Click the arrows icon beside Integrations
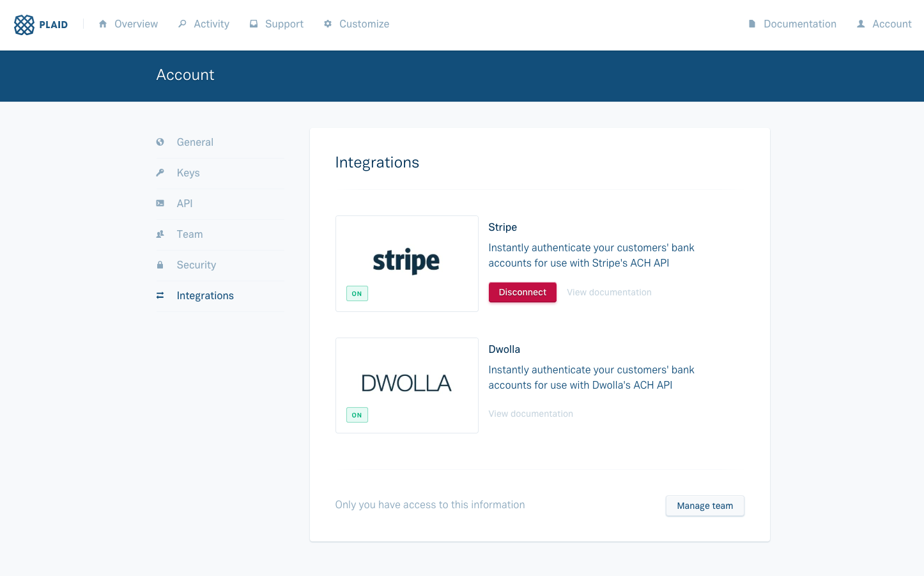 coord(160,295)
